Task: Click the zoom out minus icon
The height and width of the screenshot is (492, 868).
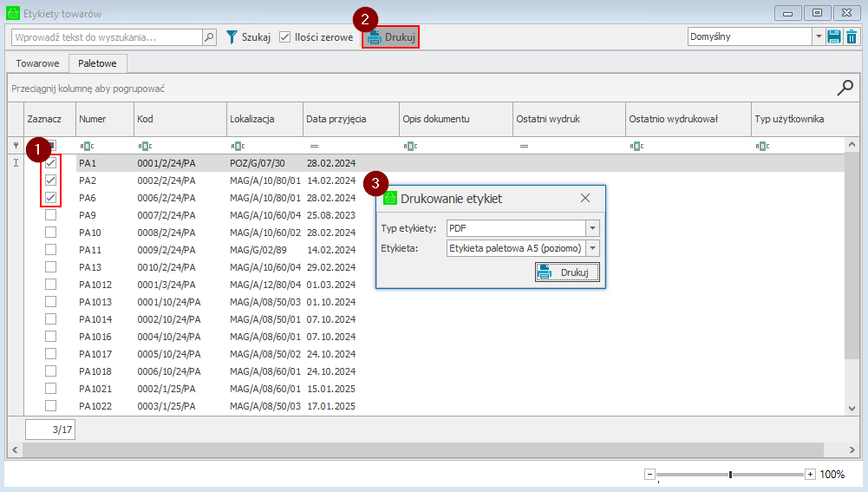Action: tap(649, 474)
